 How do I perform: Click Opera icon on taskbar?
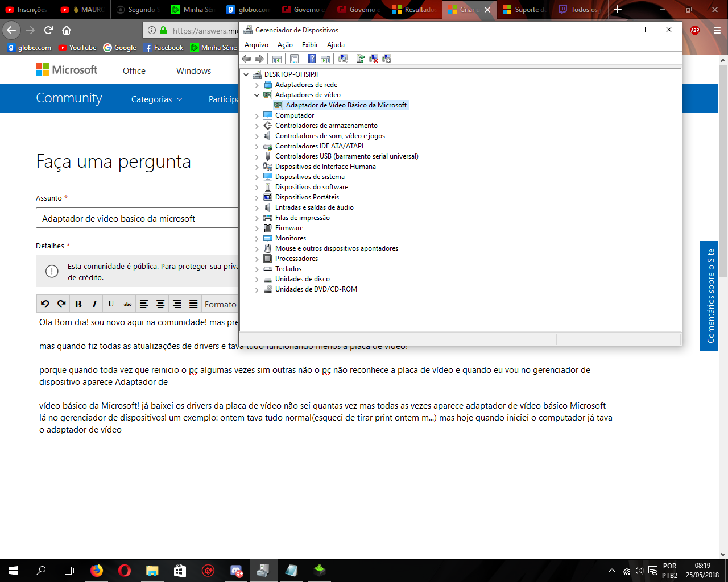(x=125, y=571)
